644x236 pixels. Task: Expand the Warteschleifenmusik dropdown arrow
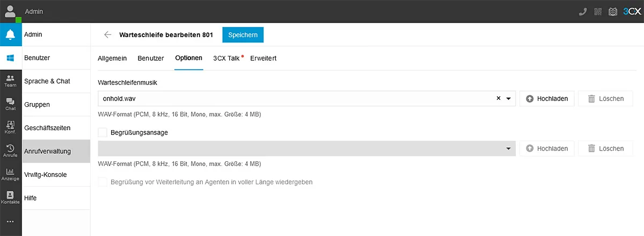[509, 99]
